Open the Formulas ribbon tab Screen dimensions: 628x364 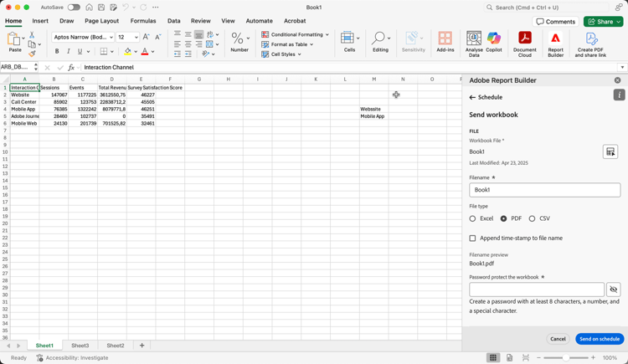[143, 21]
